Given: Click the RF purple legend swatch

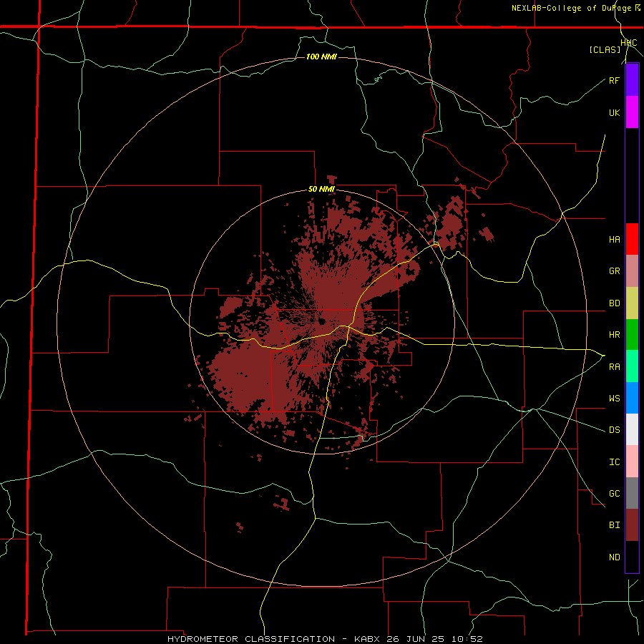Looking at the screenshot, I should pos(632,80).
